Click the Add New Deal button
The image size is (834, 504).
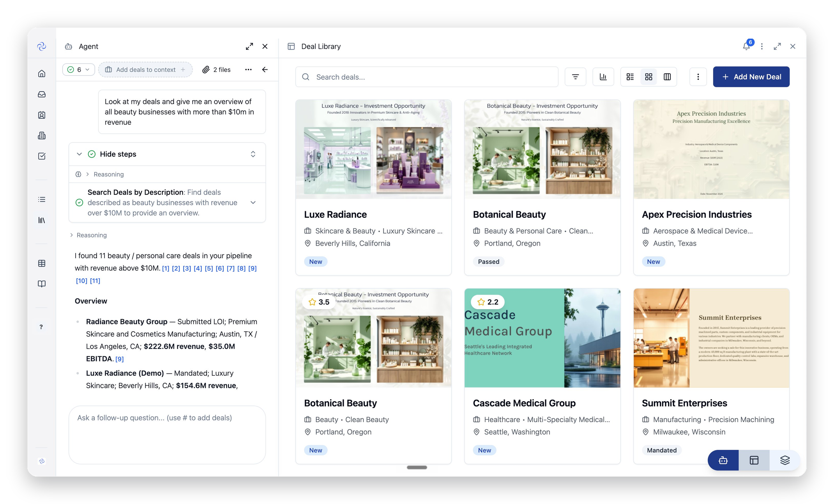point(751,77)
